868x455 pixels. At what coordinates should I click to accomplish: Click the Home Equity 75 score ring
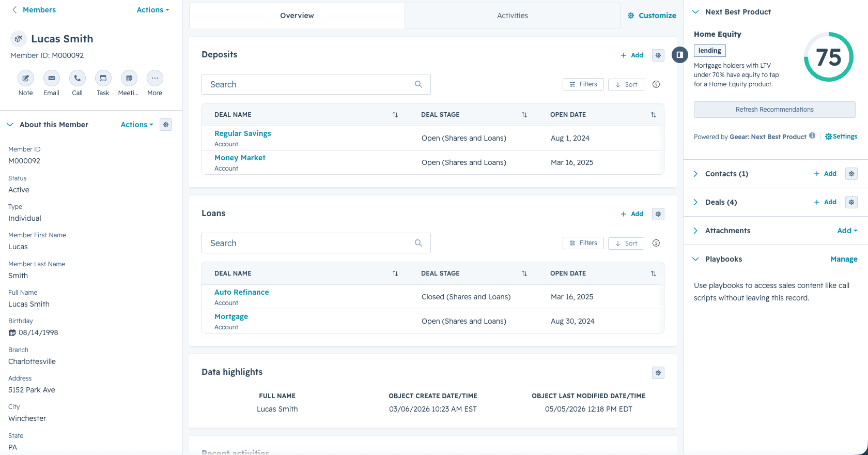[x=828, y=57]
